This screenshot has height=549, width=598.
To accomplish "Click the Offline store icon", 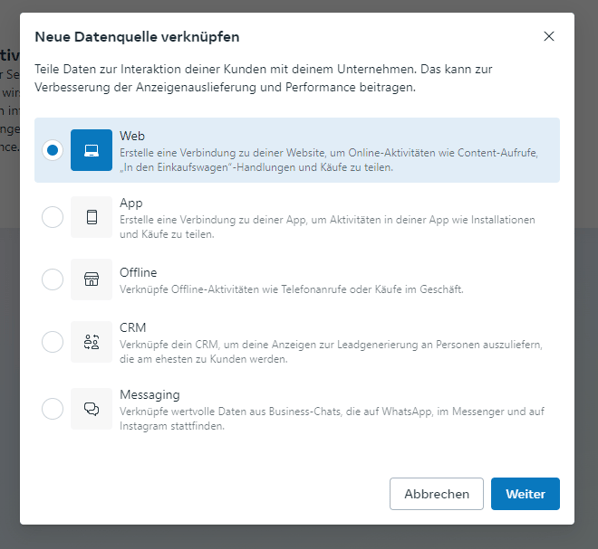I will click(x=92, y=279).
